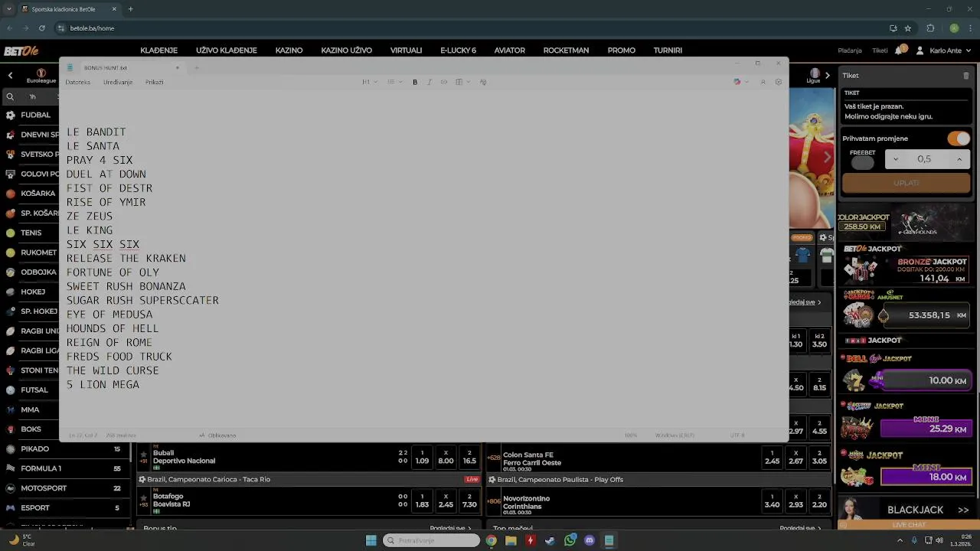Open Steam from the taskbar
Image resolution: width=980 pixels, height=551 pixels.
point(550,540)
